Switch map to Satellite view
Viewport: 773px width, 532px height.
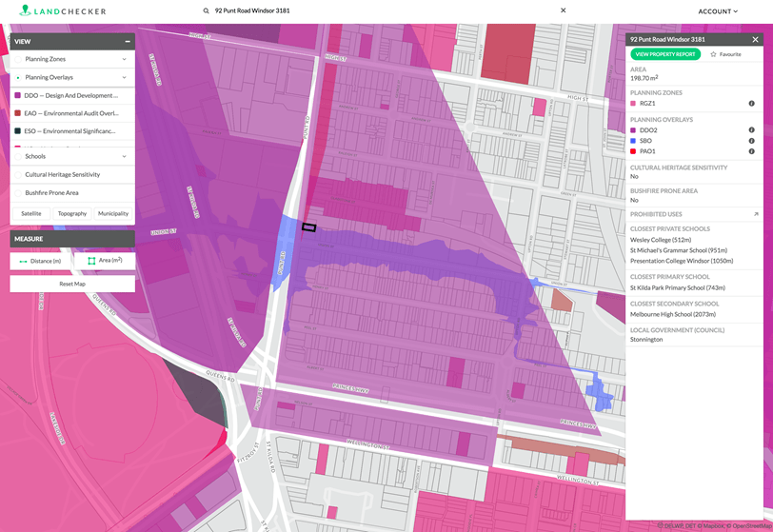coord(31,213)
